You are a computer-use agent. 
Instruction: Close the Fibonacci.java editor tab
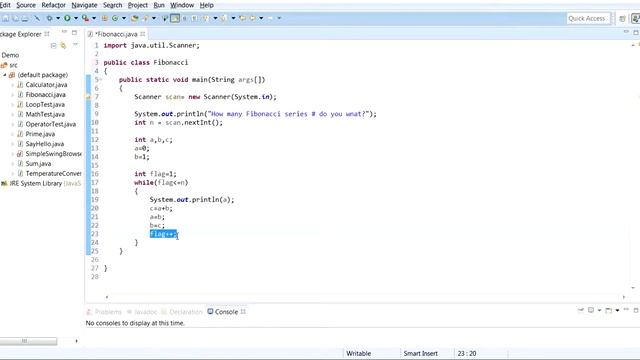pyautogui.click(x=142, y=34)
